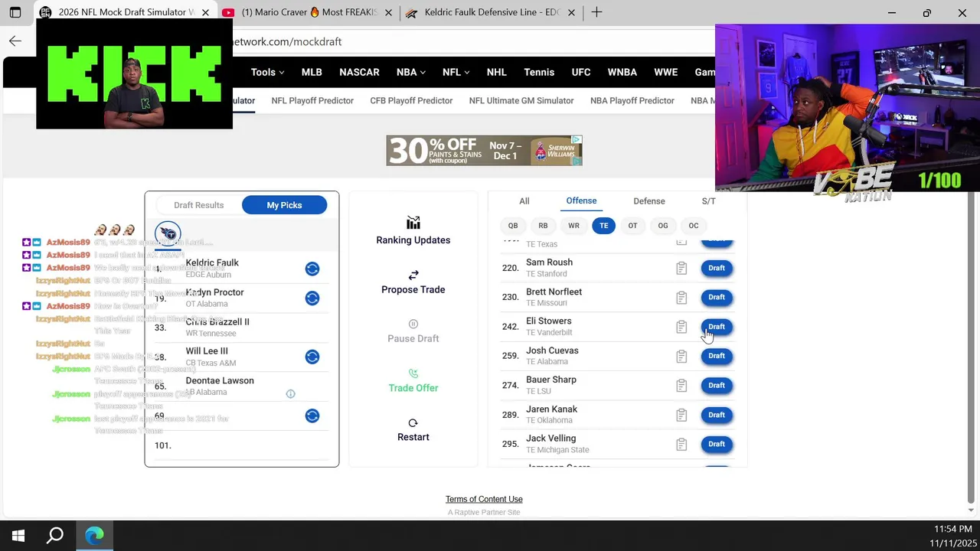Image resolution: width=980 pixels, height=551 pixels.
Task: Select the Defense tab
Action: point(649,201)
